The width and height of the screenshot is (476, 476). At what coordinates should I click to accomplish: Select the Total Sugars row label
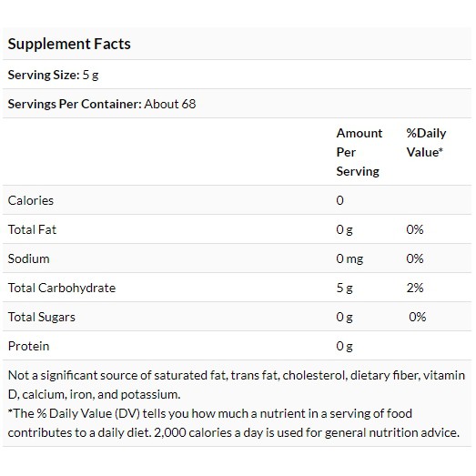42,318
